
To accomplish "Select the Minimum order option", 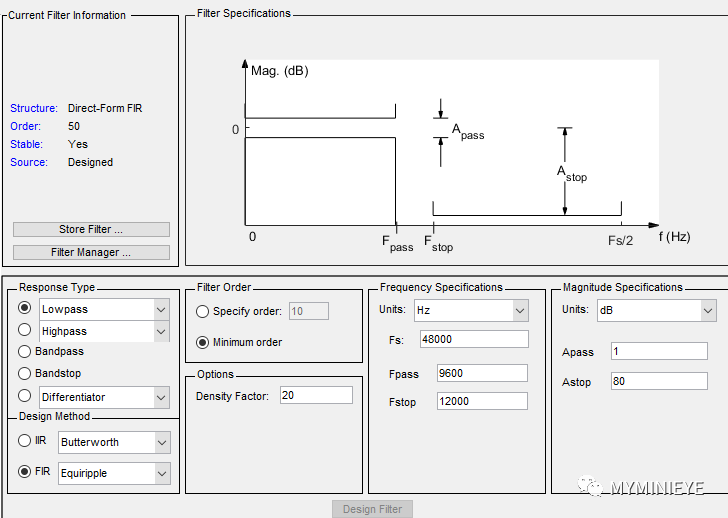I will coord(203,342).
